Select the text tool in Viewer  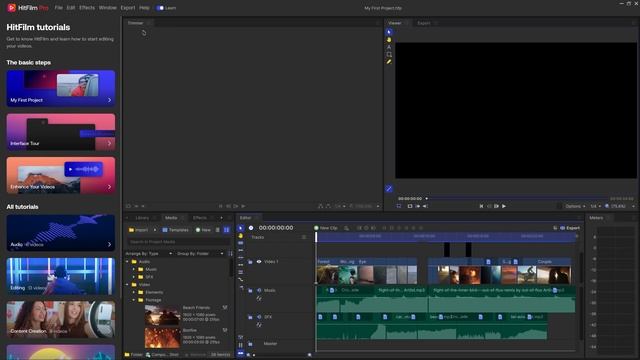(x=389, y=47)
